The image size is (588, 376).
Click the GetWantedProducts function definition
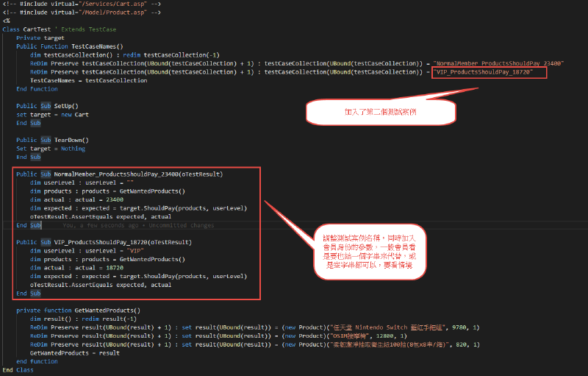click(x=100, y=310)
